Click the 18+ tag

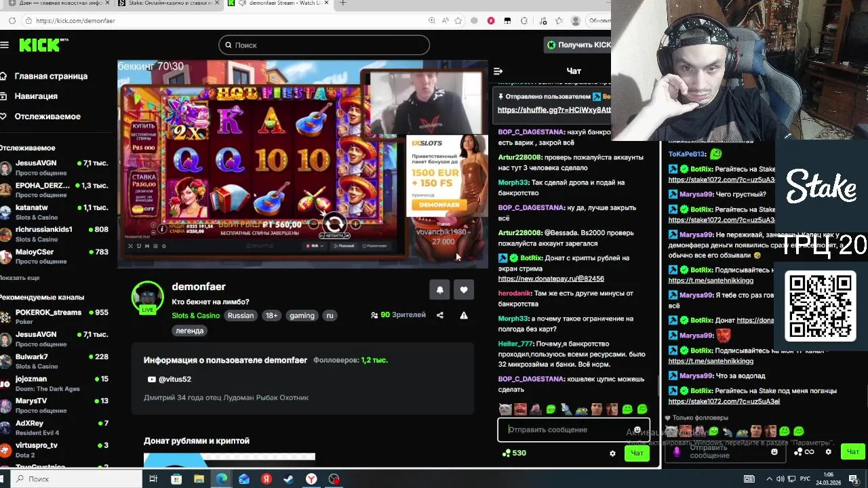271,316
